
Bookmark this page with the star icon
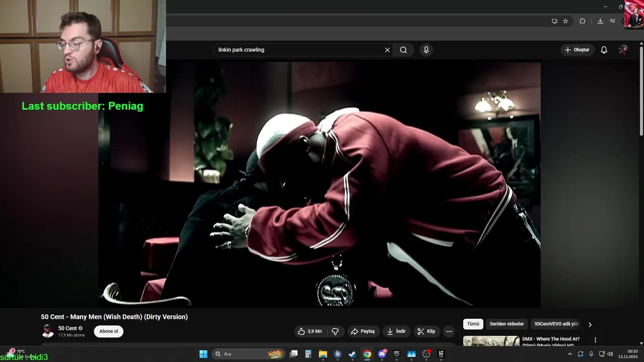(566, 21)
